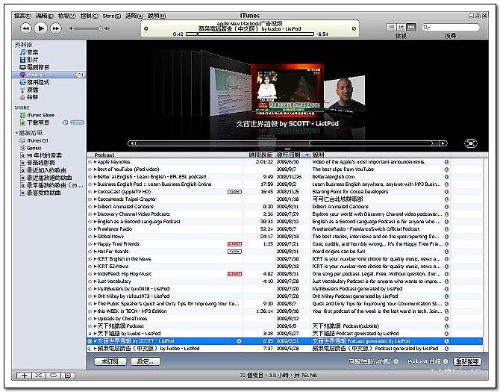Show or hide the artwork viewer
The image size is (500, 392).
pyautogui.click(x=68, y=375)
